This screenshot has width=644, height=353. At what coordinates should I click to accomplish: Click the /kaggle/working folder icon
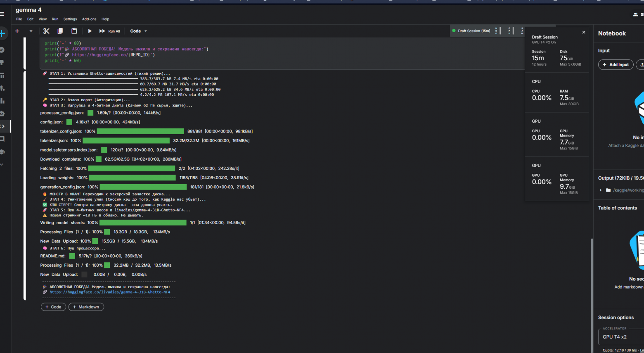click(608, 190)
